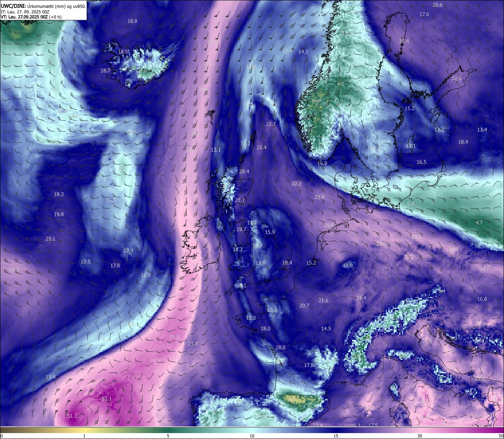Click the 18.3 value label
The image size is (504, 439).
59,194
